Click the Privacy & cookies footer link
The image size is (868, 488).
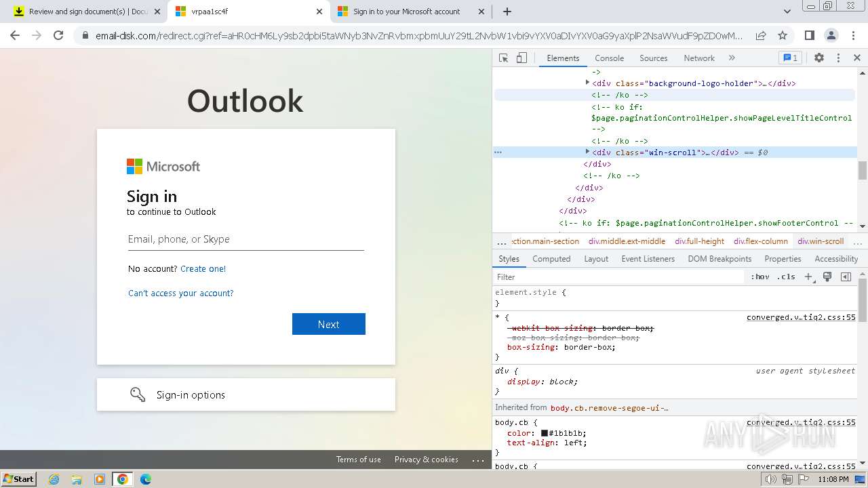click(427, 460)
